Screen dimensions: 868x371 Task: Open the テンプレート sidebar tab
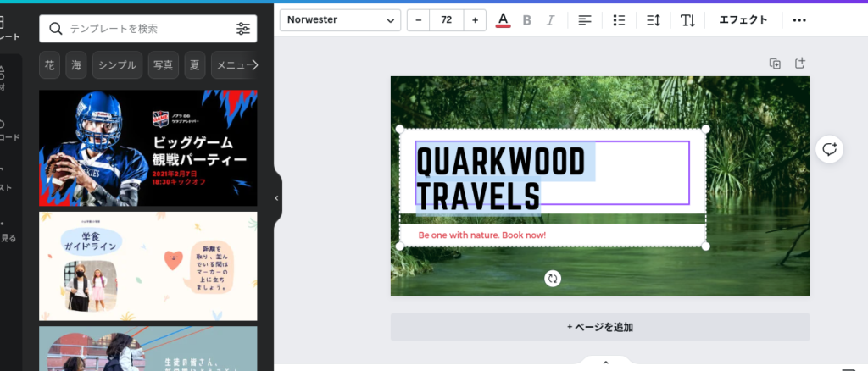[x=9, y=29]
